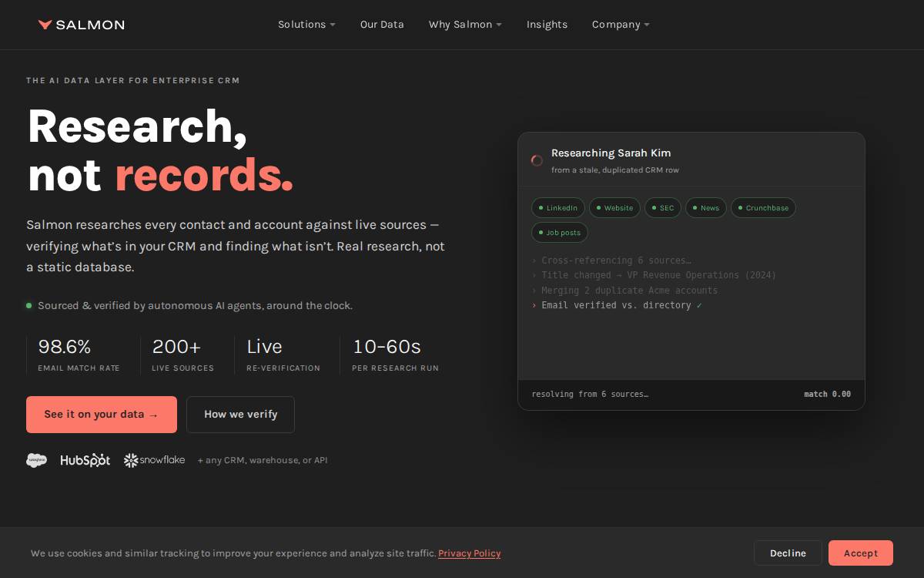Click the 10-60s per research run stat

(x=395, y=355)
